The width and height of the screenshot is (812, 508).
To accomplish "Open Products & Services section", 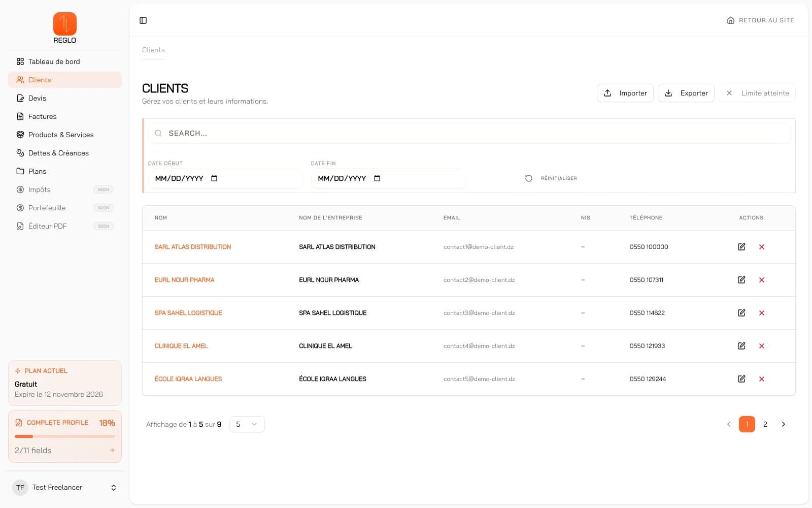I will coord(65,135).
